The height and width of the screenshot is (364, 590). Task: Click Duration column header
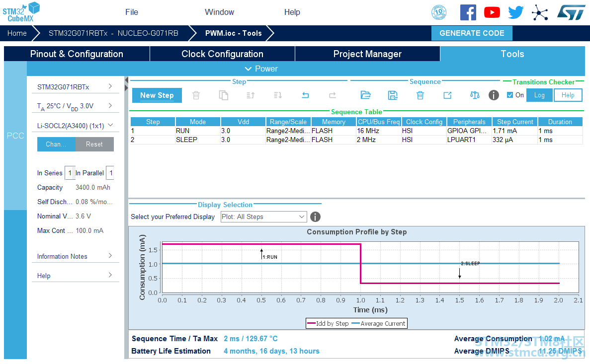pos(560,122)
